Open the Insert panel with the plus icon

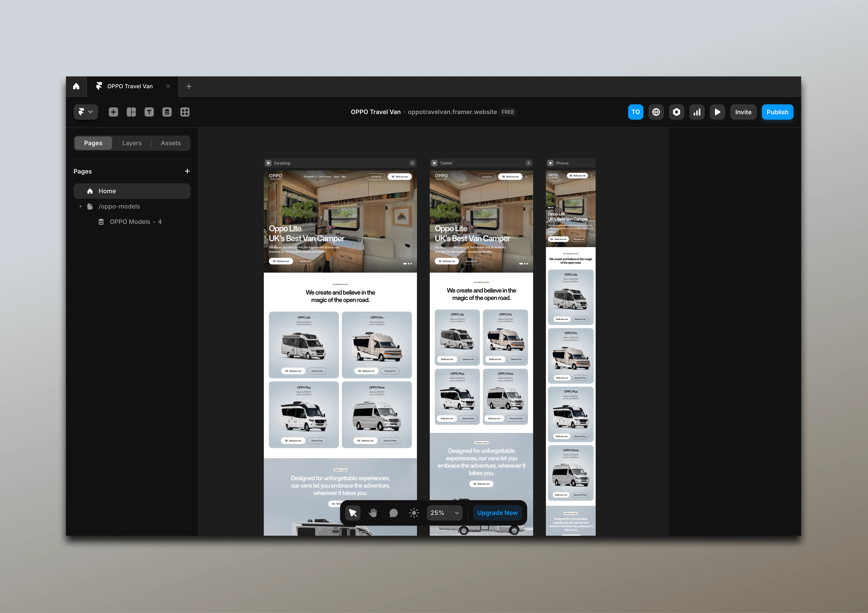[x=113, y=112]
